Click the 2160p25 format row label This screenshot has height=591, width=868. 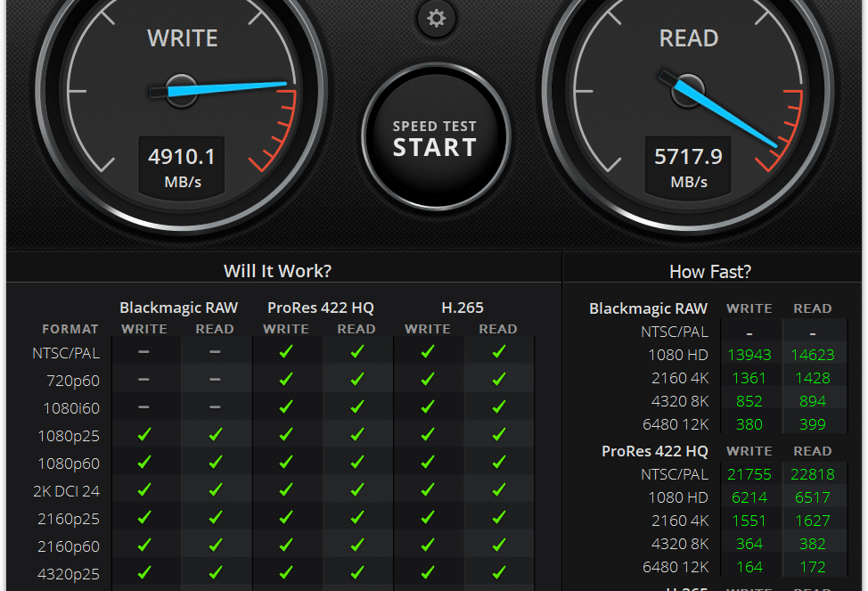(69, 519)
